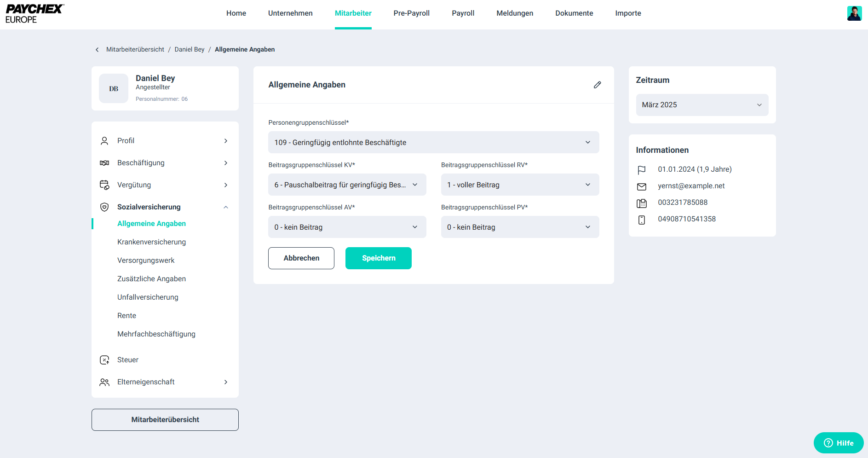Expand the Vergütung sidebar section

[x=226, y=185]
